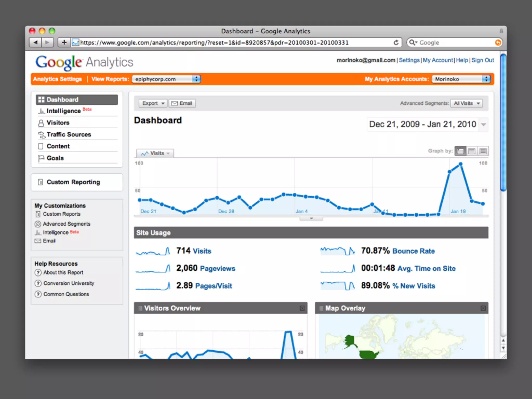The width and height of the screenshot is (532, 399).
Task: Open the All Visits advanced segments dropdown
Action: pyautogui.click(x=467, y=103)
